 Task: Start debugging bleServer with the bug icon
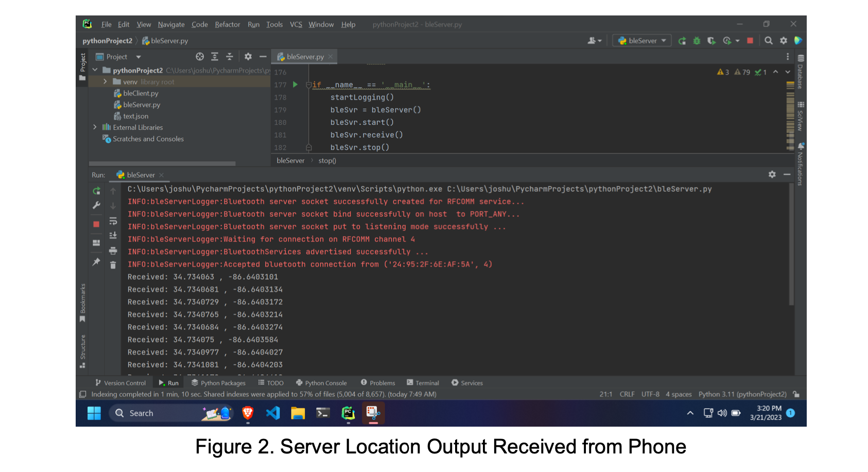coord(697,40)
